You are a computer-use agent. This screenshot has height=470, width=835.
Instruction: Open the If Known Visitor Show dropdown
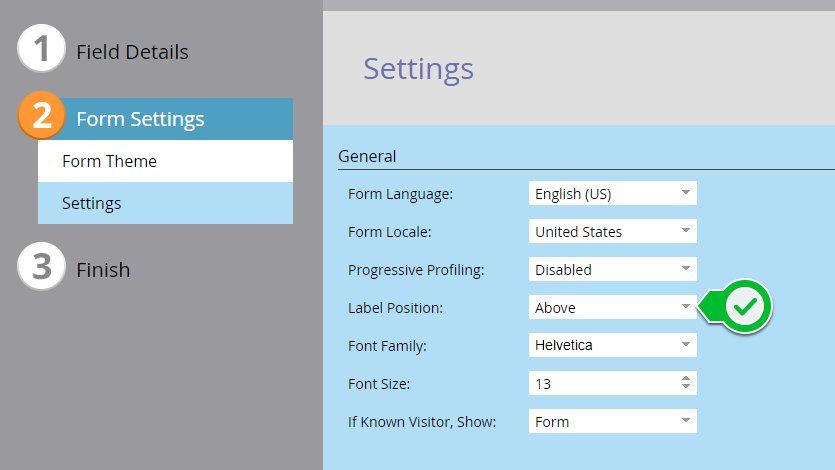pyautogui.click(x=612, y=421)
